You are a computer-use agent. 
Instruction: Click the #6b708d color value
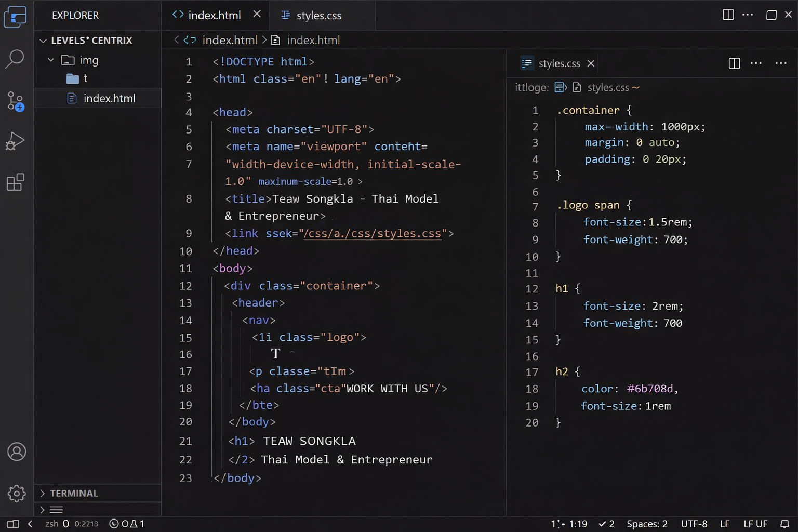point(649,389)
